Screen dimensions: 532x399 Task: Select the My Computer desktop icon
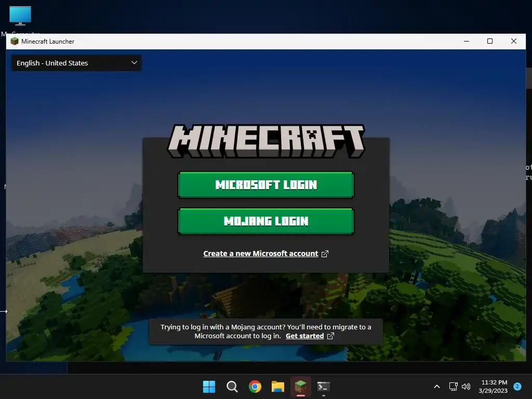tap(20, 20)
